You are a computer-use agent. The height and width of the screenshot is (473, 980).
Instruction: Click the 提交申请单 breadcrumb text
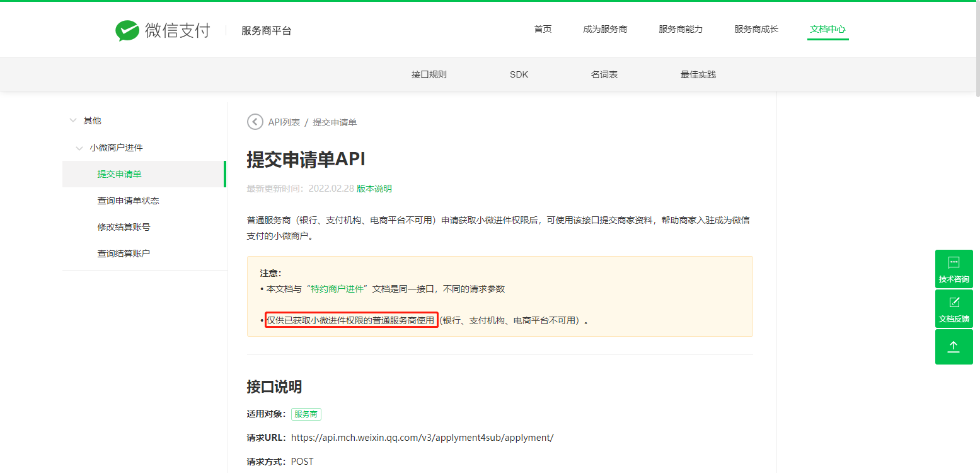335,122
